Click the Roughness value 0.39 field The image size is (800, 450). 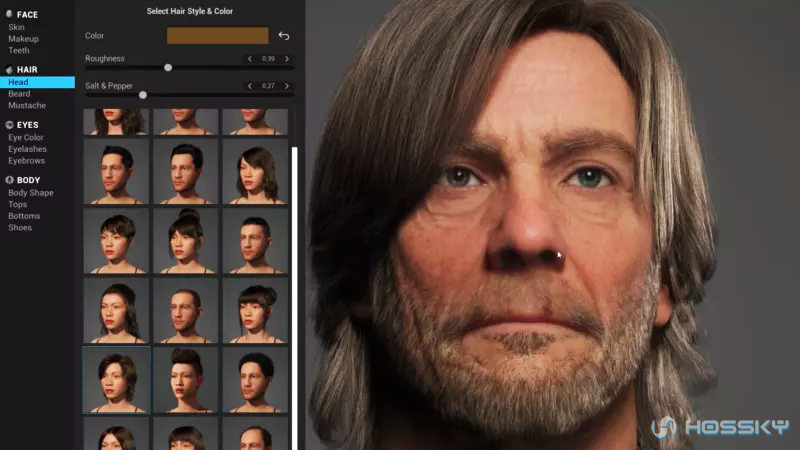click(268, 59)
